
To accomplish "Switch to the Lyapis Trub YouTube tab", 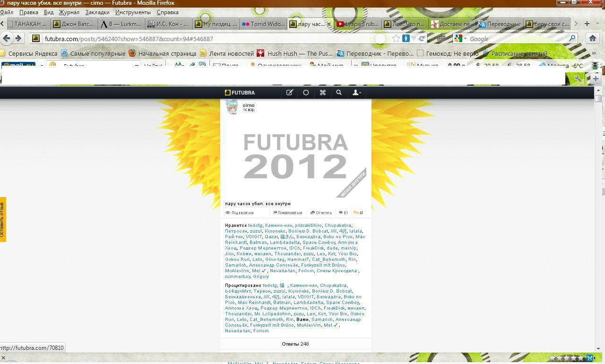I will [357, 24].
